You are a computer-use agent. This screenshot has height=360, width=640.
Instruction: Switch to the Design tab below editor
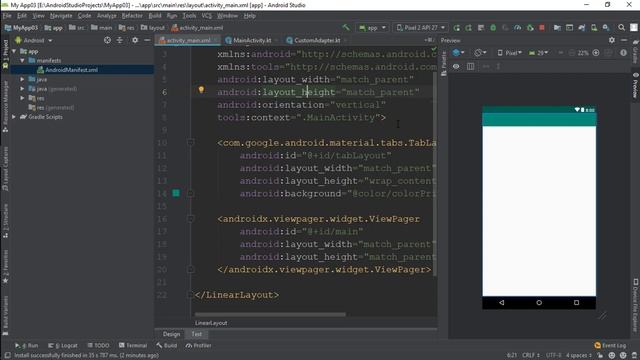point(171,334)
